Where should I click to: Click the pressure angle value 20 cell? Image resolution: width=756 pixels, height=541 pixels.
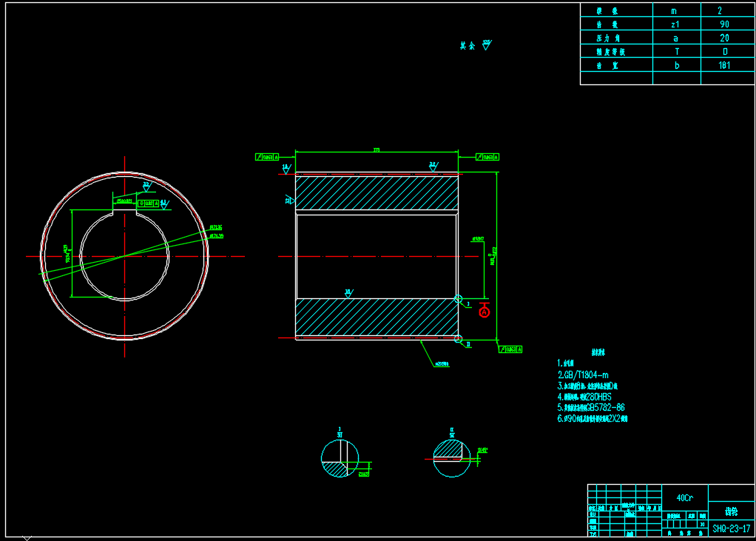click(x=723, y=38)
